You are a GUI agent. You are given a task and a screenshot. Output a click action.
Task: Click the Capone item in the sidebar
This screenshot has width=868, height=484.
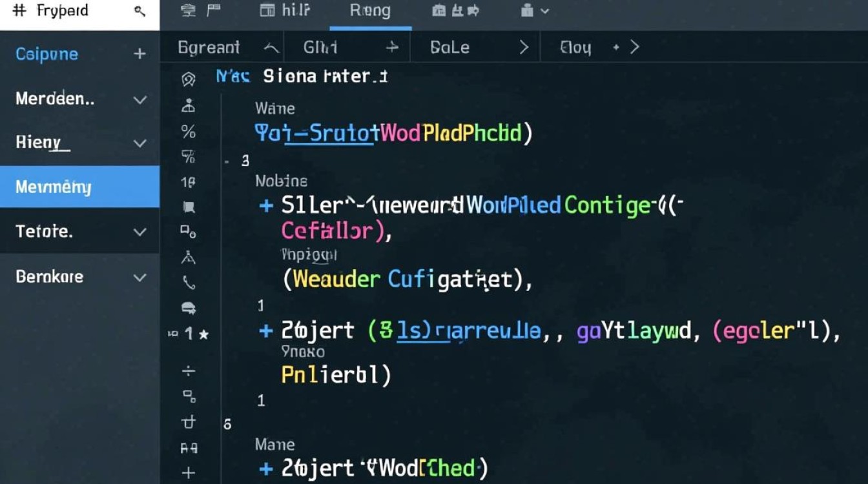click(46, 54)
